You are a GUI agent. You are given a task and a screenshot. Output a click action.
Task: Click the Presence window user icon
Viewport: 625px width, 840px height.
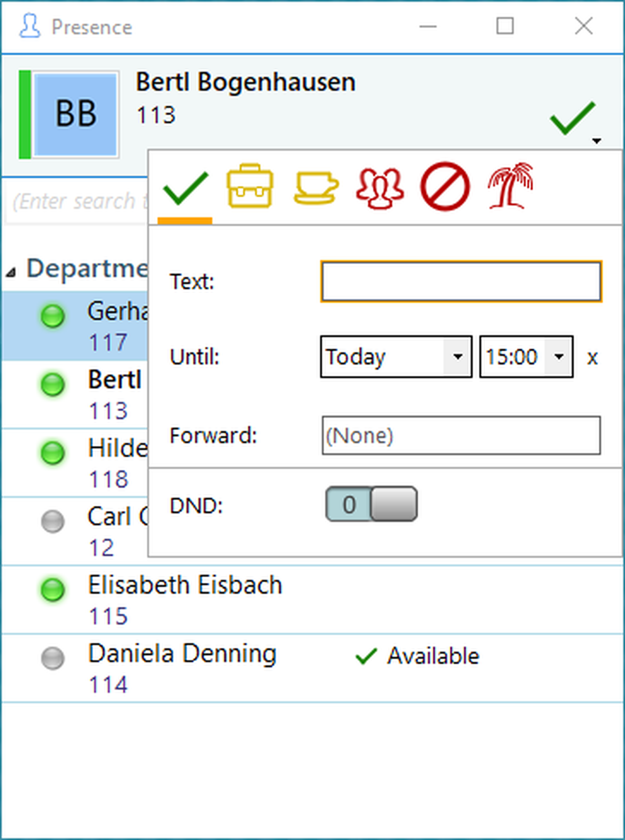(29, 27)
